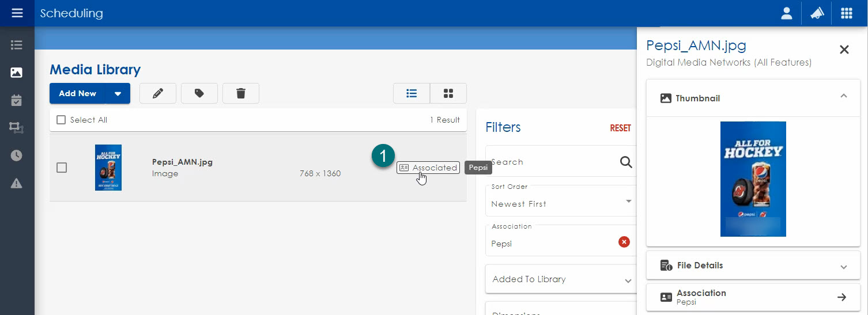
Task: Switch to grid view layout
Action: point(448,93)
